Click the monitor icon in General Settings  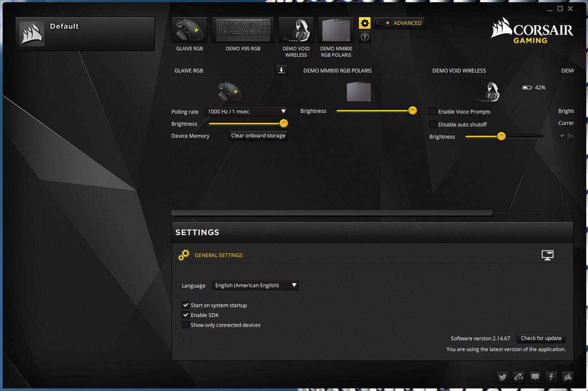548,255
